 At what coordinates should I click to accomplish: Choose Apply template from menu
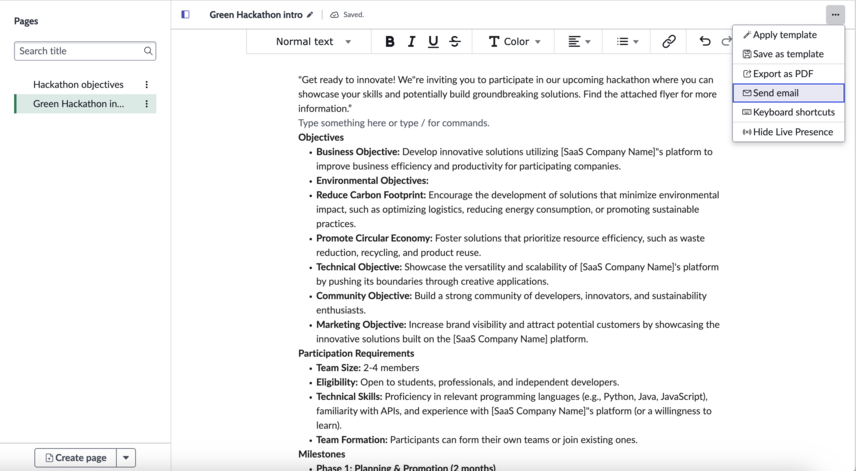[788, 35]
